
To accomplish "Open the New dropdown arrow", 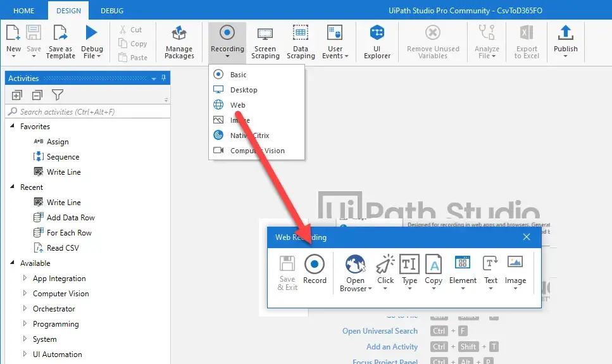I will point(13,56).
